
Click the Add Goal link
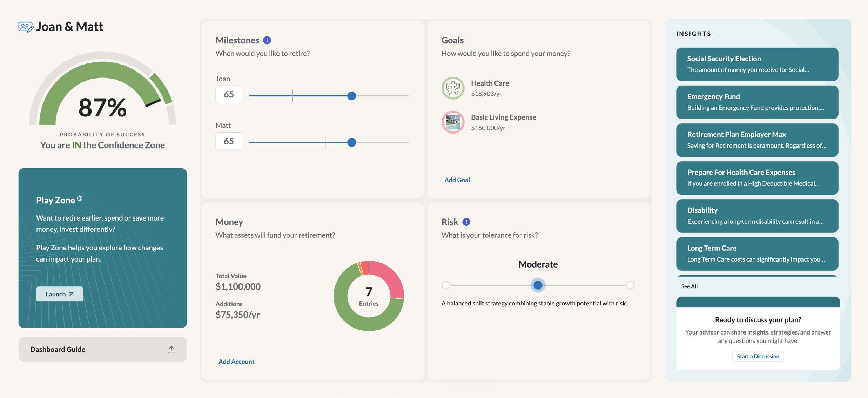point(457,180)
